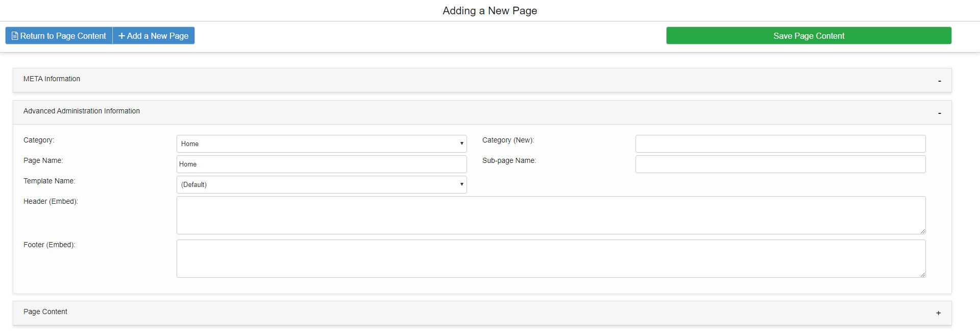
Task: Click the Template Name: label
Action: [49, 181]
